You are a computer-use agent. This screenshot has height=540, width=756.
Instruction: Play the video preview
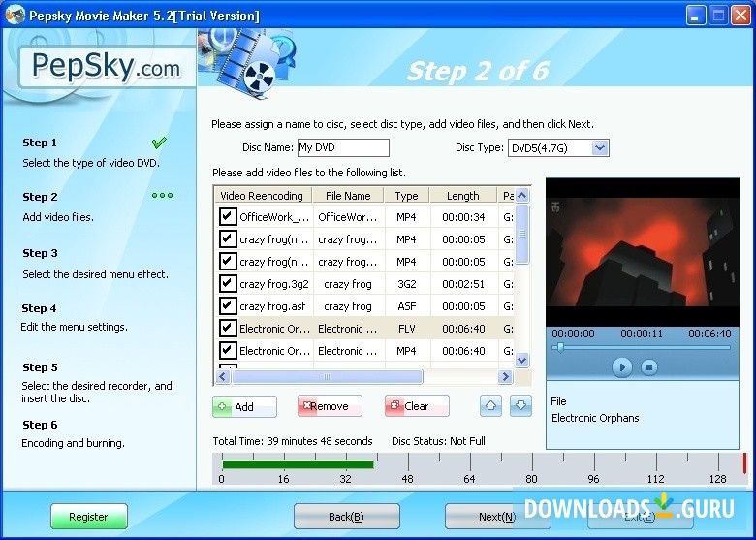click(622, 367)
